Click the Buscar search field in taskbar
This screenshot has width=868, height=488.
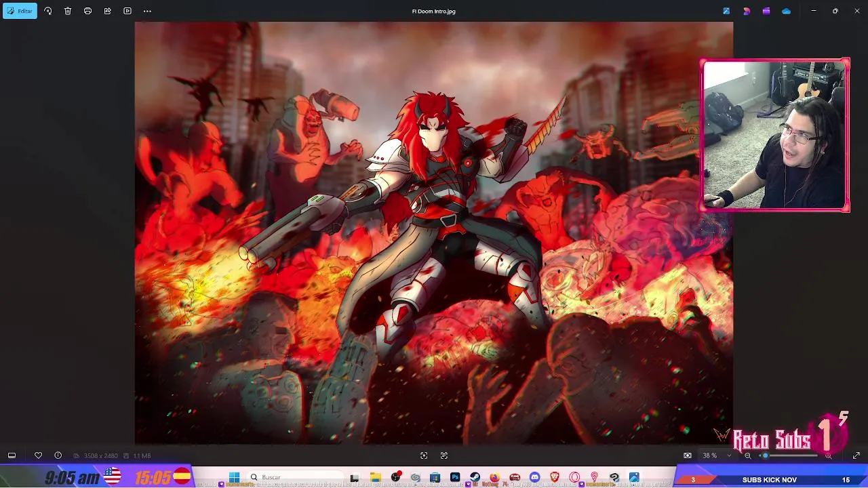[x=295, y=477]
